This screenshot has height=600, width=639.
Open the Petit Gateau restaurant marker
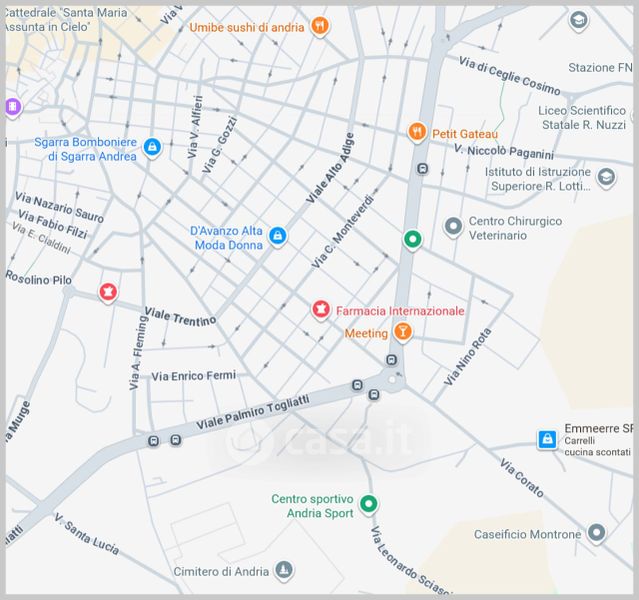417,132
